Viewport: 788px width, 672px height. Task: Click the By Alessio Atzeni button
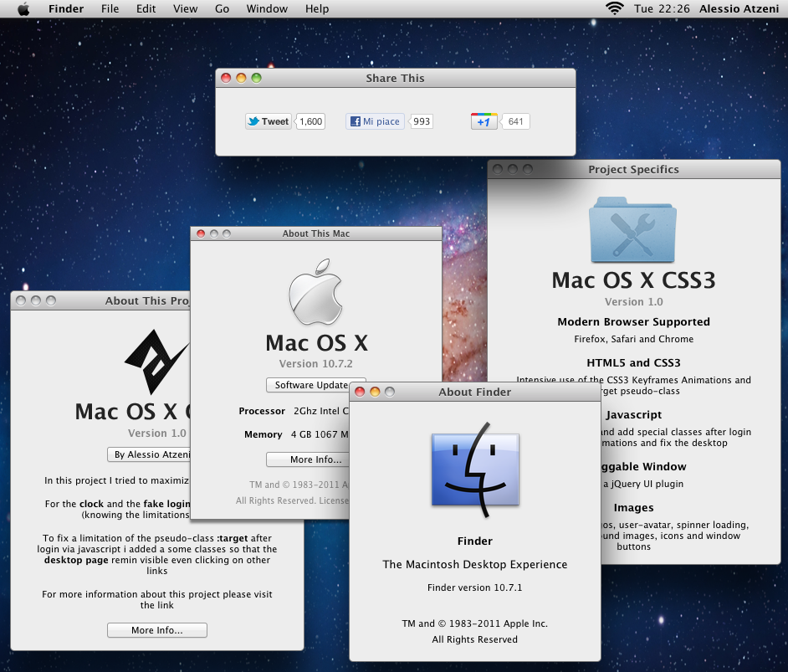tap(149, 454)
